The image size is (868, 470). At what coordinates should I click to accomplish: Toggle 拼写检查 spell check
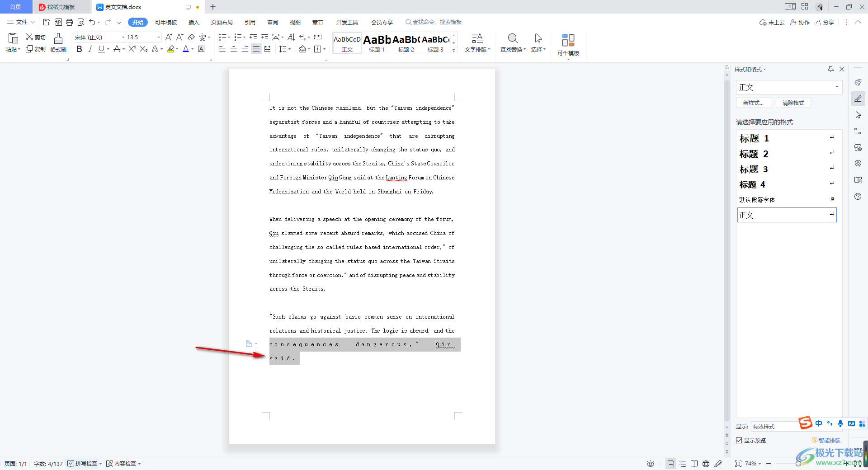pyautogui.click(x=82, y=464)
